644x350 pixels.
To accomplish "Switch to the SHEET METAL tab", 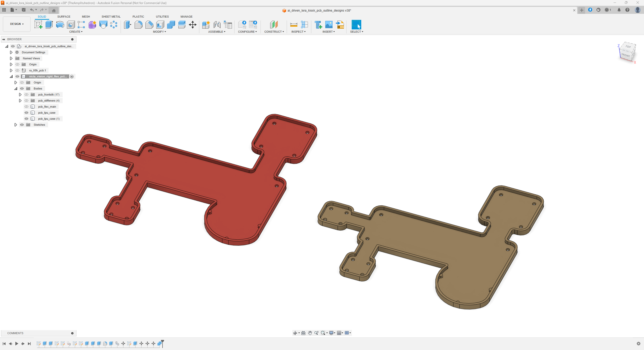I will [x=111, y=17].
